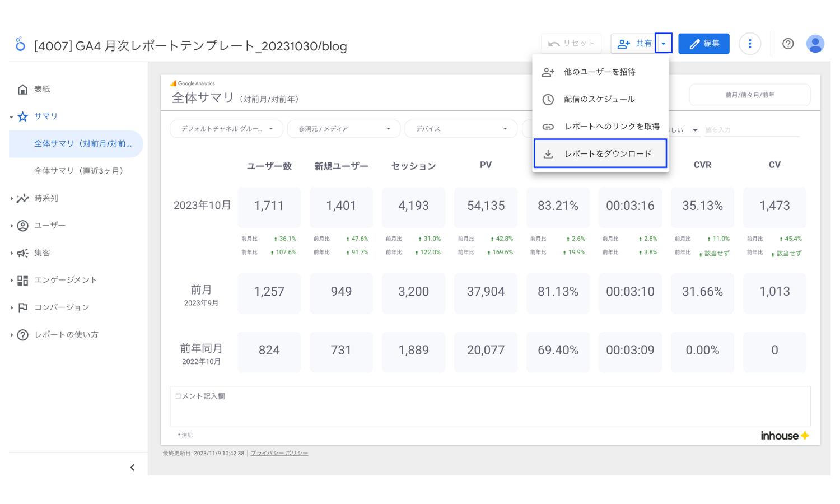This screenshot has height=504, width=840.
Task: Click the 編集 (Edit) button
Action: pos(704,43)
